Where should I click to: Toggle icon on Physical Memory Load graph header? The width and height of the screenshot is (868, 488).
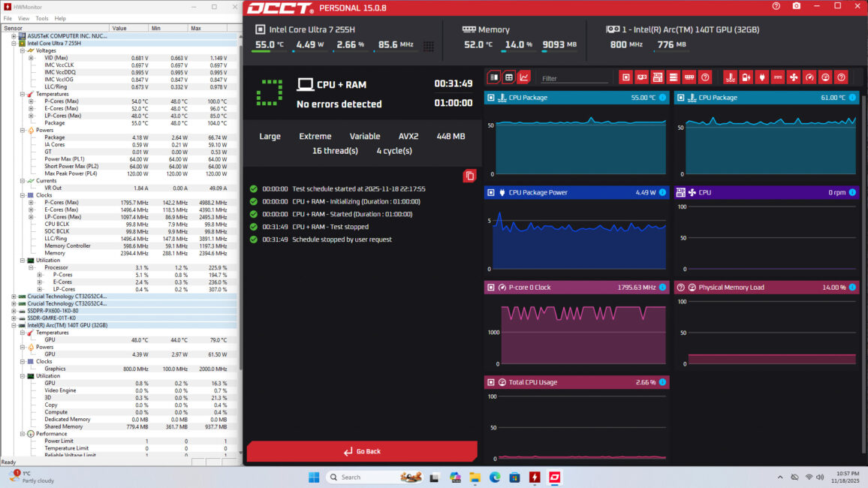pos(681,287)
